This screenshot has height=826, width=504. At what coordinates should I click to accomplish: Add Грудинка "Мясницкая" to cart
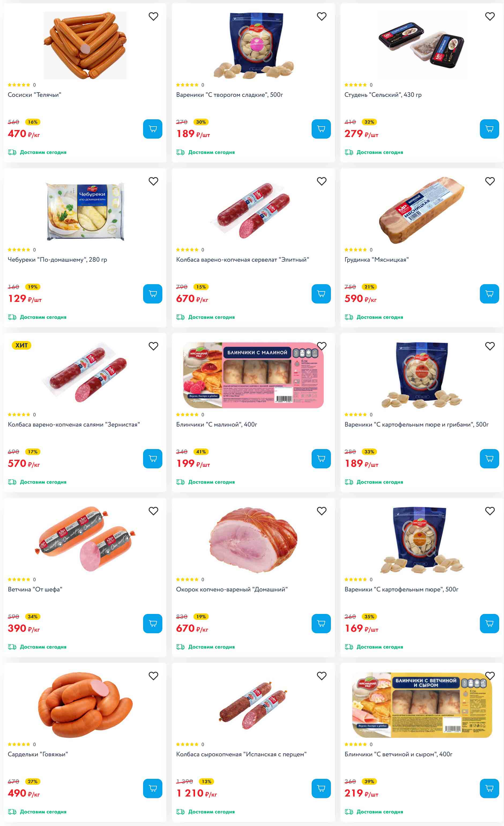[x=489, y=294]
